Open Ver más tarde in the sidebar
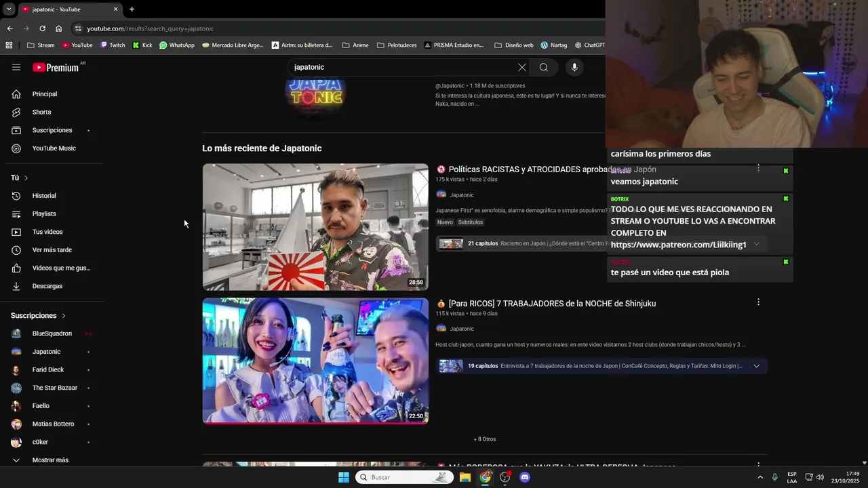Image resolution: width=868 pixels, height=488 pixels. tap(52, 250)
